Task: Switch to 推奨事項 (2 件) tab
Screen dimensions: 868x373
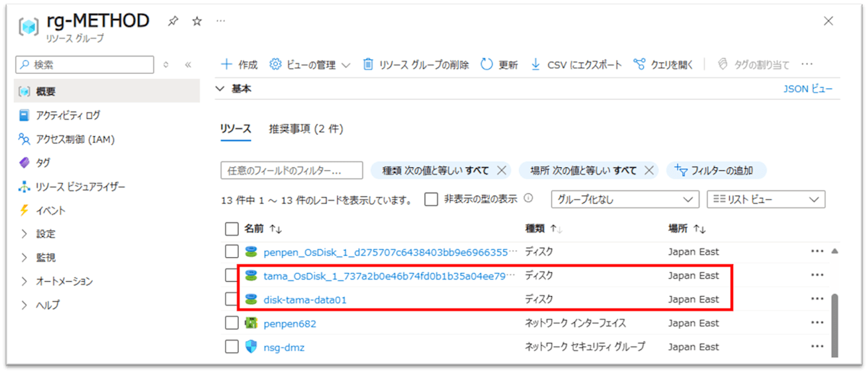Action: [x=306, y=129]
